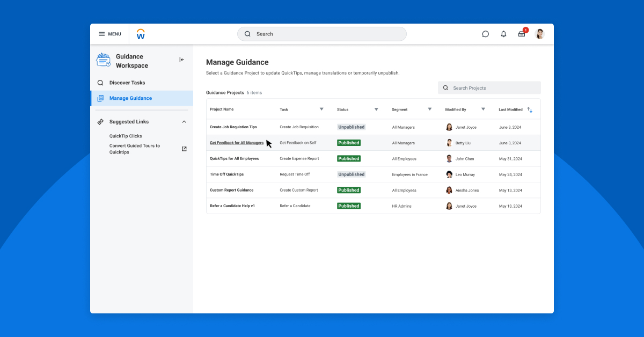Open your profile avatar picture
The height and width of the screenshot is (337, 644).
pos(540,34)
